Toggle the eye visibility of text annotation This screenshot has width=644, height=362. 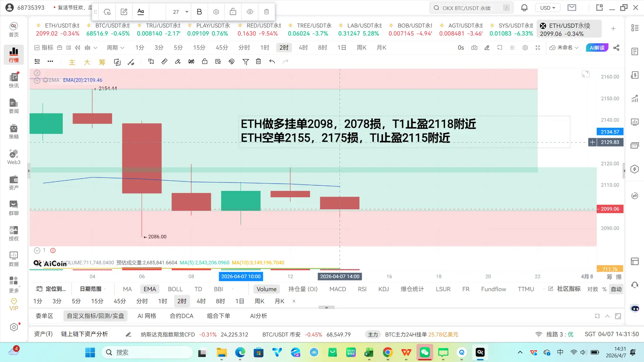[250, 12]
